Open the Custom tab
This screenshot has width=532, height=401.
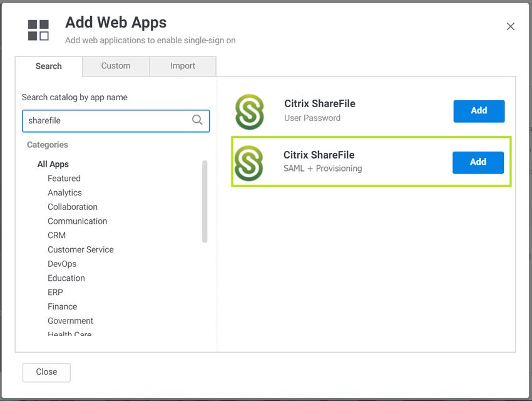[116, 66]
